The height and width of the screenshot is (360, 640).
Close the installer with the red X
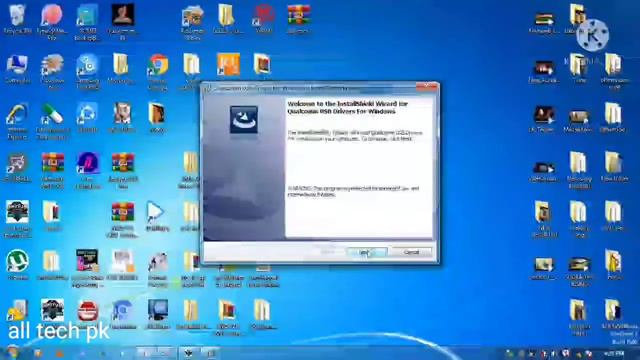tap(427, 86)
